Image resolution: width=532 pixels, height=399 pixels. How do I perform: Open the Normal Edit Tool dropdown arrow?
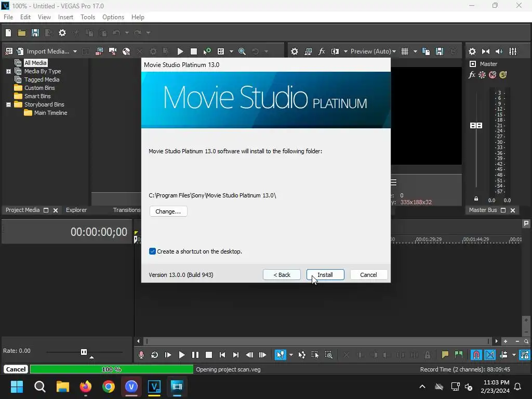(x=291, y=355)
